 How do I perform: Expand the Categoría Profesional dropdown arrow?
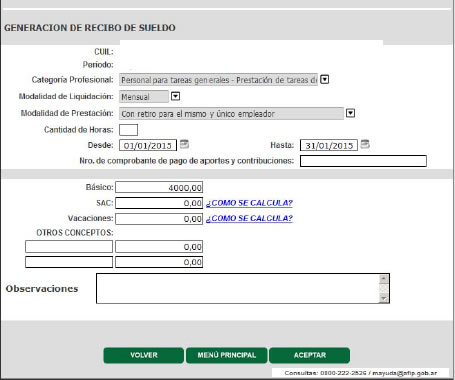pyautogui.click(x=324, y=80)
